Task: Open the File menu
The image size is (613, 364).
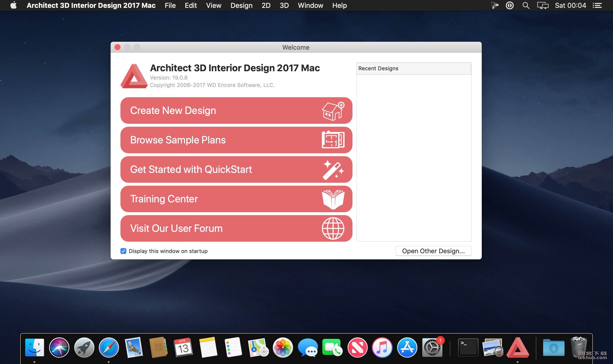Action: coord(170,5)
